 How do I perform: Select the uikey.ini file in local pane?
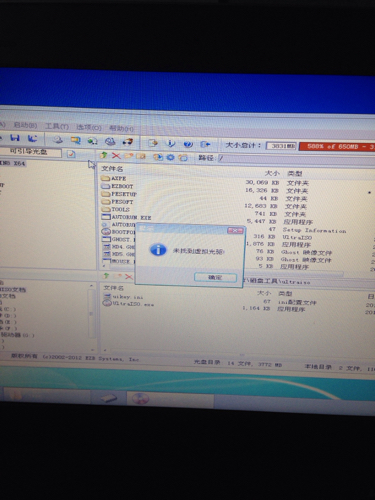click(x=123, y=296)
